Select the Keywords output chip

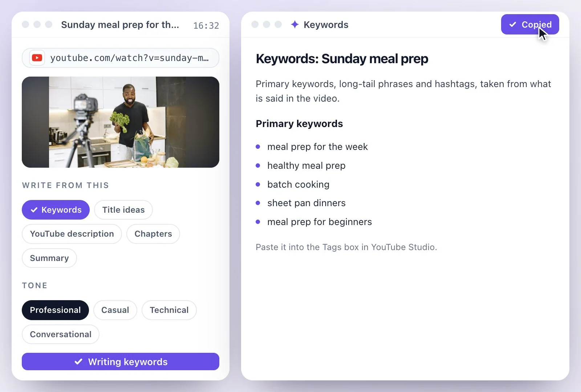click(56, 210)
